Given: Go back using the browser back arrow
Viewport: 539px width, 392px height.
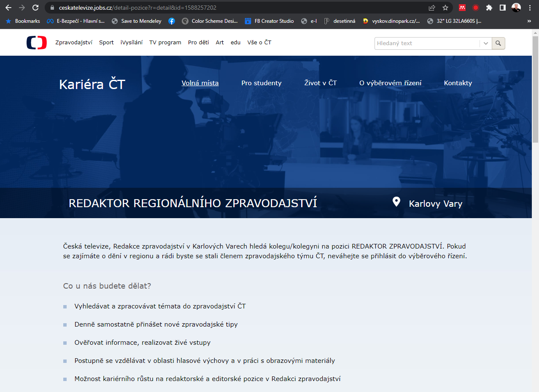Looking at the screenshot, I should (x=8, y=8).
